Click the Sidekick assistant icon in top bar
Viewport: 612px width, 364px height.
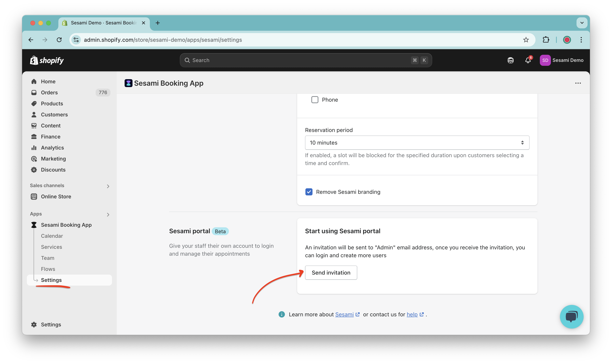pyautogui.click(x=510, y=60)
